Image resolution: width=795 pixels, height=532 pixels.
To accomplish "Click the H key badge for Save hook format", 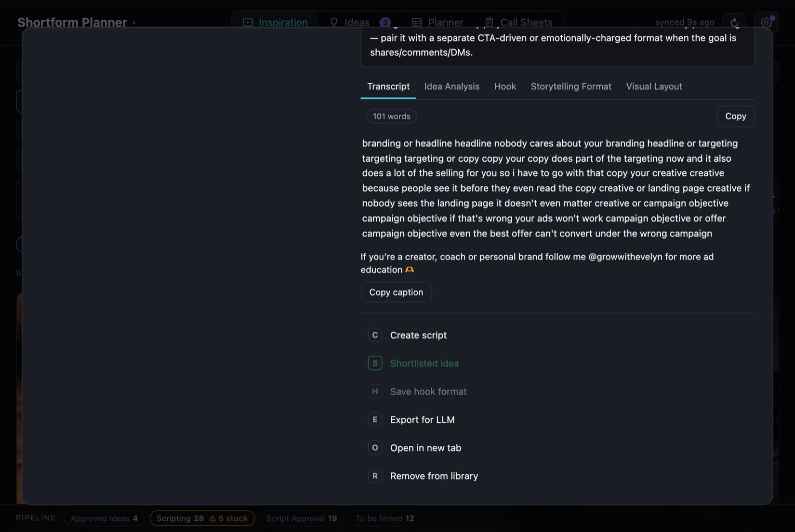I will click(x=375, y=391).
